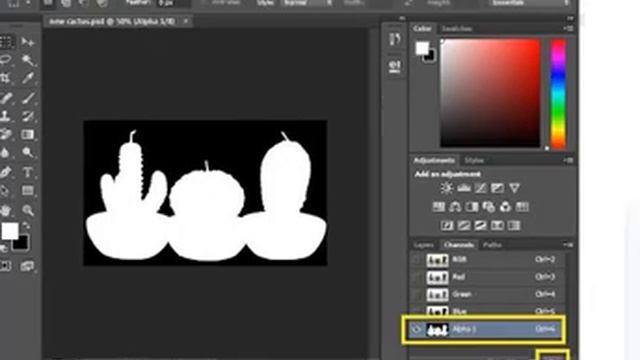Add an Exposure adjustment

pyautogui.click(x=497, y=188)
